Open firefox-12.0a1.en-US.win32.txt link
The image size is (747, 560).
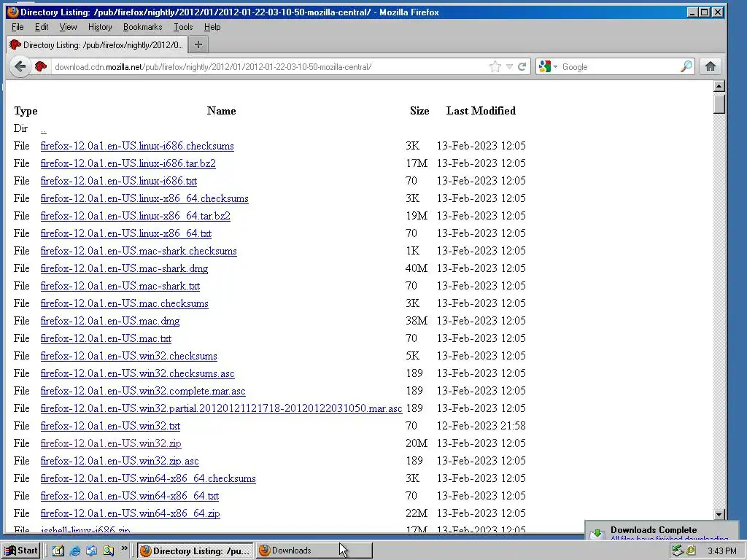pos(111,426)
